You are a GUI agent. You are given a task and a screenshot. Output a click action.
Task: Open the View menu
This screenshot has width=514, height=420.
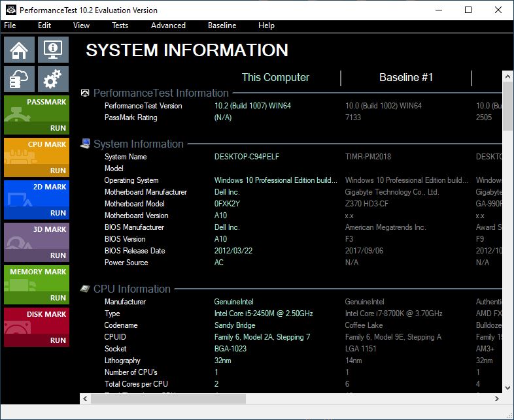tap(81, 25)
